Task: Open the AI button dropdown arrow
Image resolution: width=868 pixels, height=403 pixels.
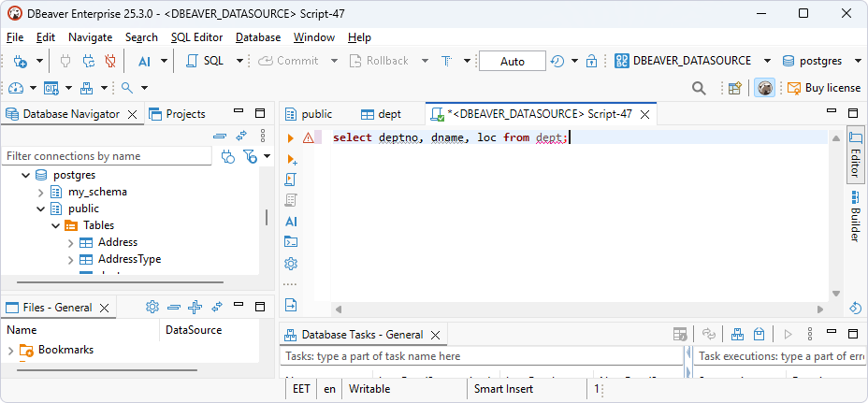Action: coord(164,61)
